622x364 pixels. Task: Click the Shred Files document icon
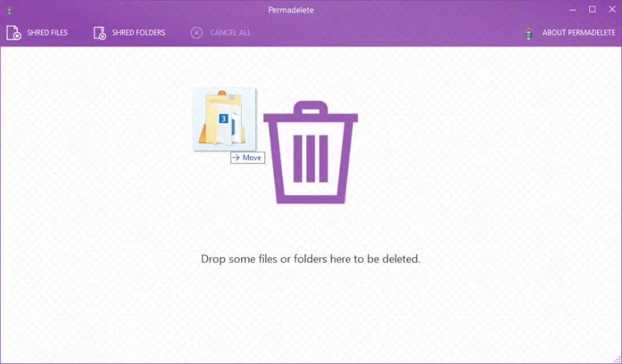[13, 33]
